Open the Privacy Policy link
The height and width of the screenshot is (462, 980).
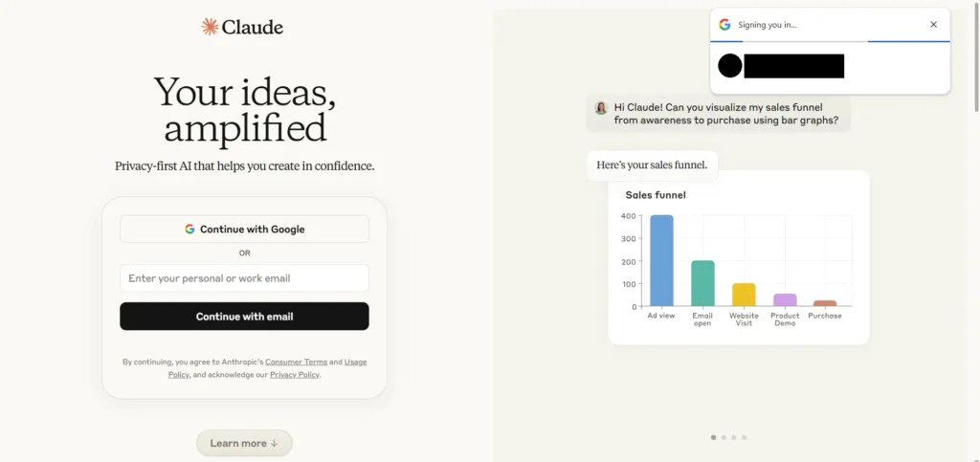click(294, 375)
